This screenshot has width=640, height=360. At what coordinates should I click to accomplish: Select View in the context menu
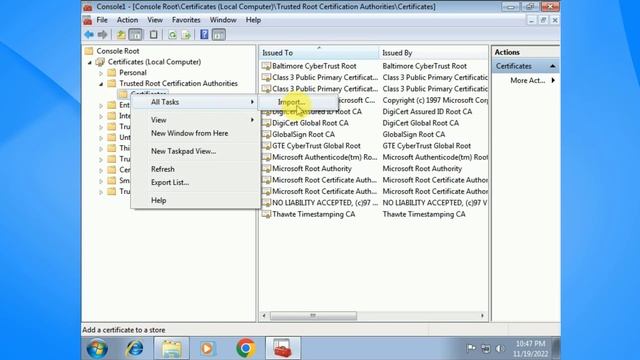[x=195, y=120]
